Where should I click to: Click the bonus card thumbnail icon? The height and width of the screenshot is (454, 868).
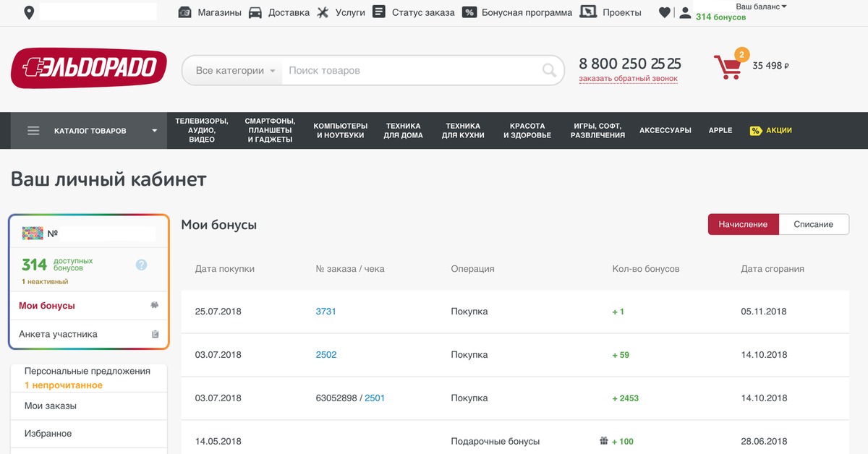pos(33,234)
